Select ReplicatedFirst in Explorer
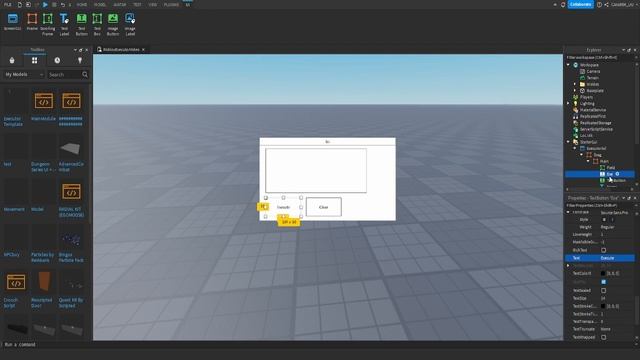 tap(593, 116)
